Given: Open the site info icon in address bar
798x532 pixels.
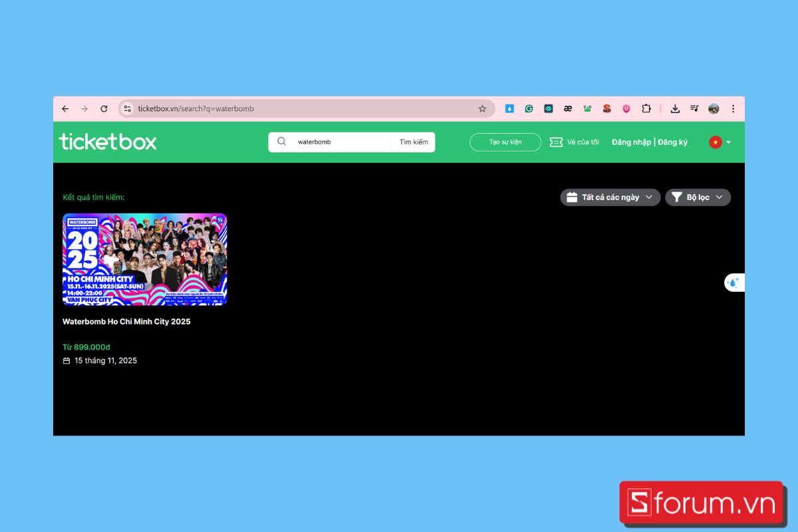Looking at the screenshot, I should click(128, 108).
